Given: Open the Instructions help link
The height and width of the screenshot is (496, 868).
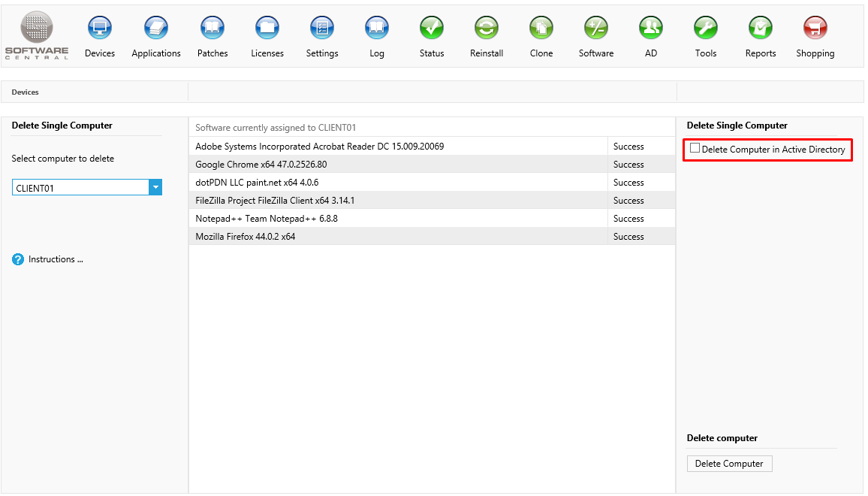Looking at the screenshot, I should (x=56, y=259).
